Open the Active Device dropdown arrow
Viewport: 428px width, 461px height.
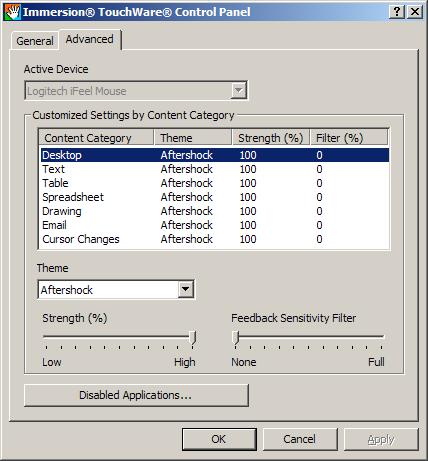coord(238,90)
